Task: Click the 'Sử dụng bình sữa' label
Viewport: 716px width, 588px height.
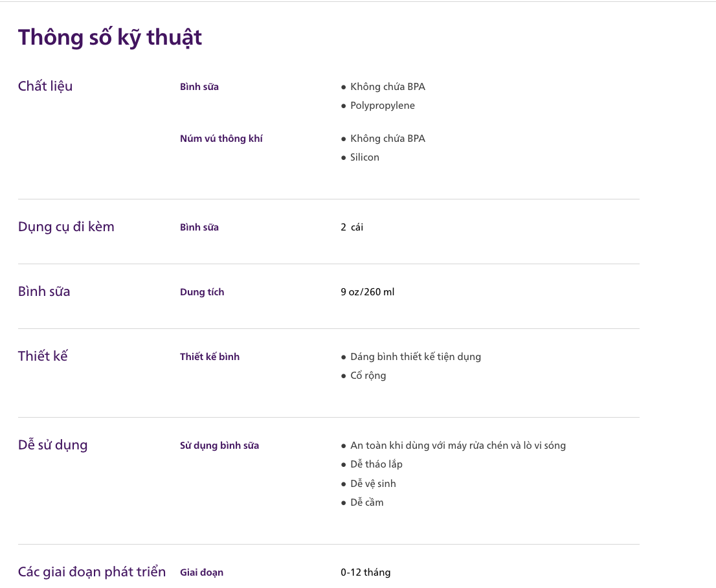Action: coord(219,446)
